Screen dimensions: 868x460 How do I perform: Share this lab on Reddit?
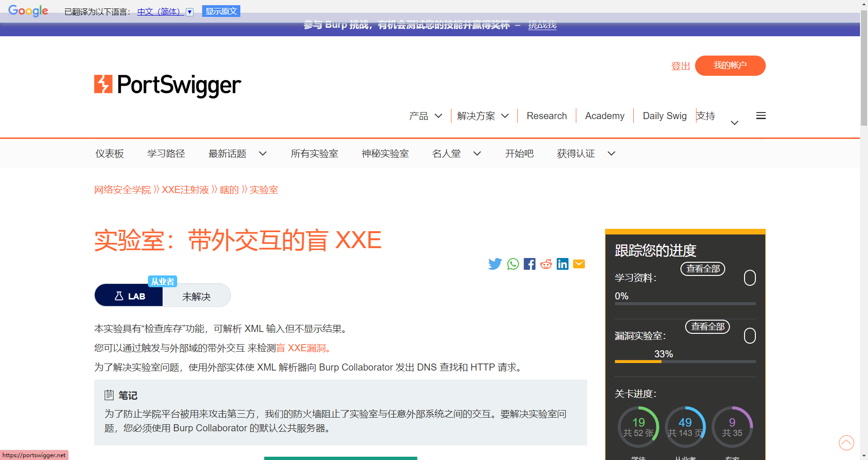pyautogui.click(x=546, y=264)
